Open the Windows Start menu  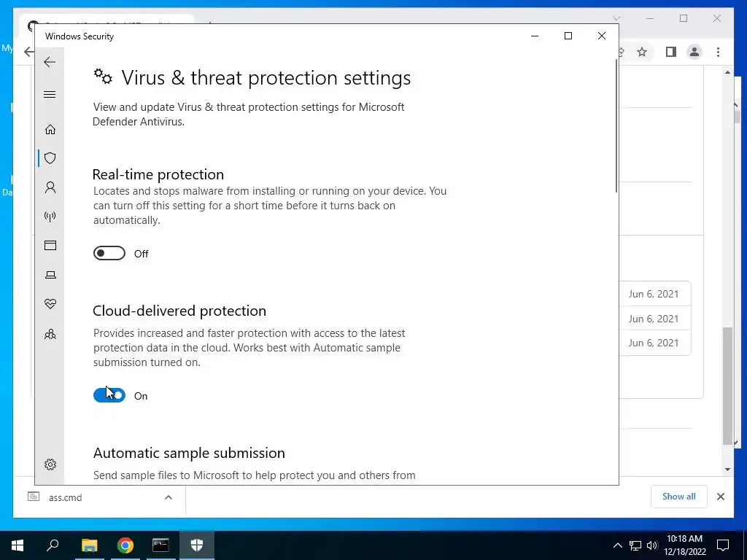coord(18,545)
